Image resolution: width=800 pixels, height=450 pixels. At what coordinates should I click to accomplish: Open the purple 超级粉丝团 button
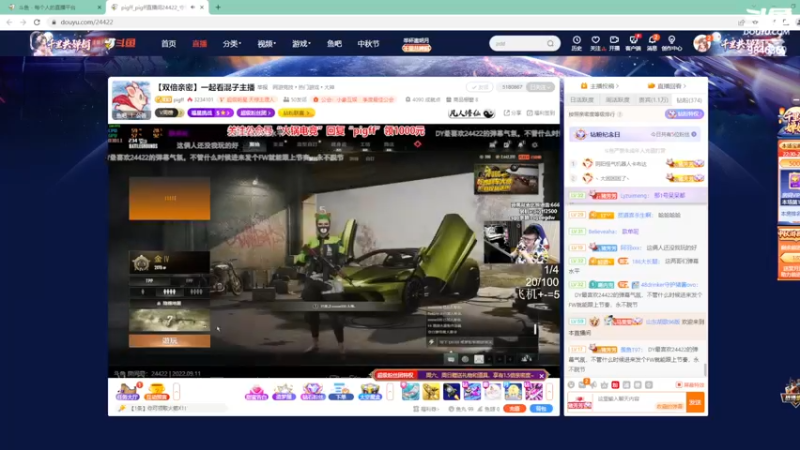coord(255,113)
